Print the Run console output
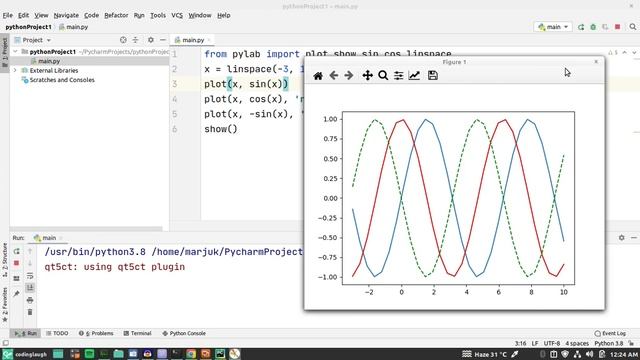Screen dimensions: 640x360 pos(30,300)
